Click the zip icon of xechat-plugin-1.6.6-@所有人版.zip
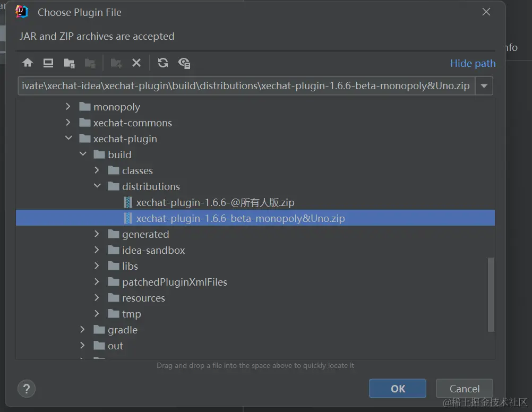Image resolution: width=532 pixels, height=412 pixels. (x=127, y=203)
